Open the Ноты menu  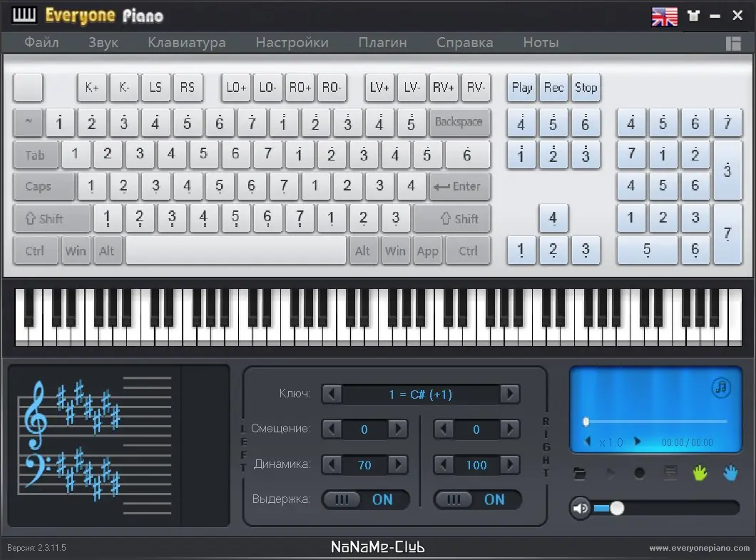[x=541, y=43]
